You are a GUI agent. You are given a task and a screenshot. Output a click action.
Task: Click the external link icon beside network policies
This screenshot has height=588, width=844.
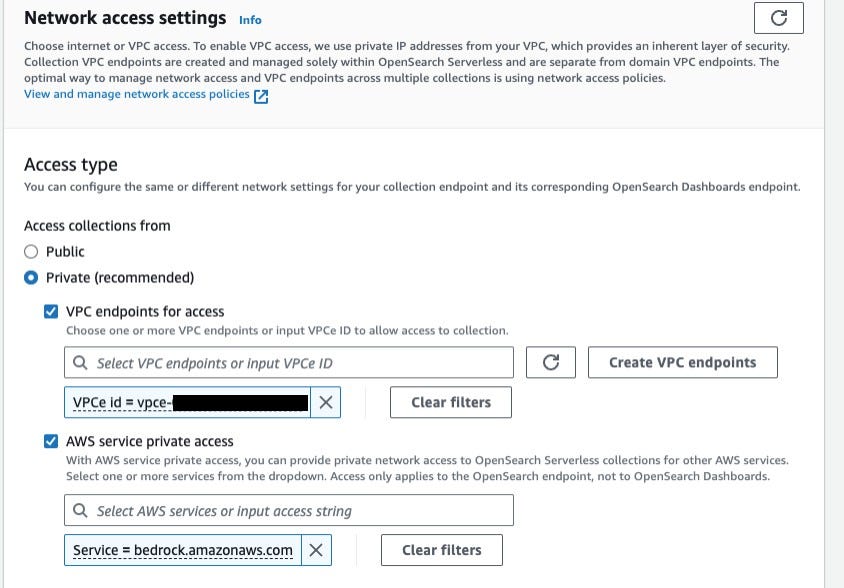coord(261,96)
